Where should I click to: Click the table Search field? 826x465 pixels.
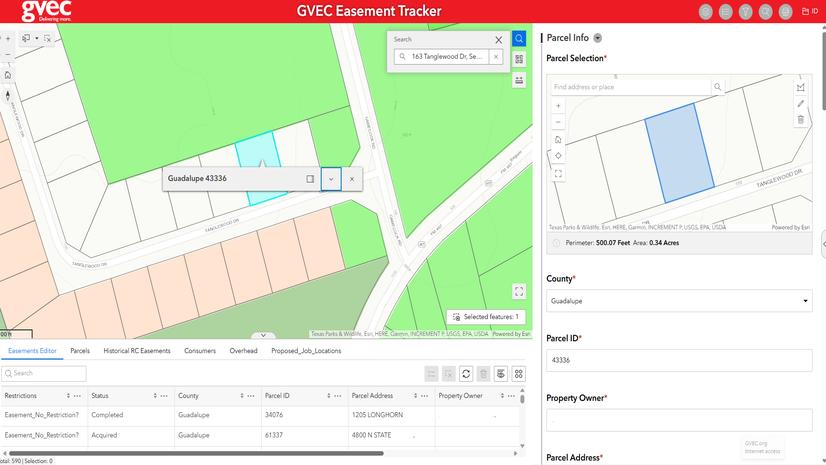point(44,373)
